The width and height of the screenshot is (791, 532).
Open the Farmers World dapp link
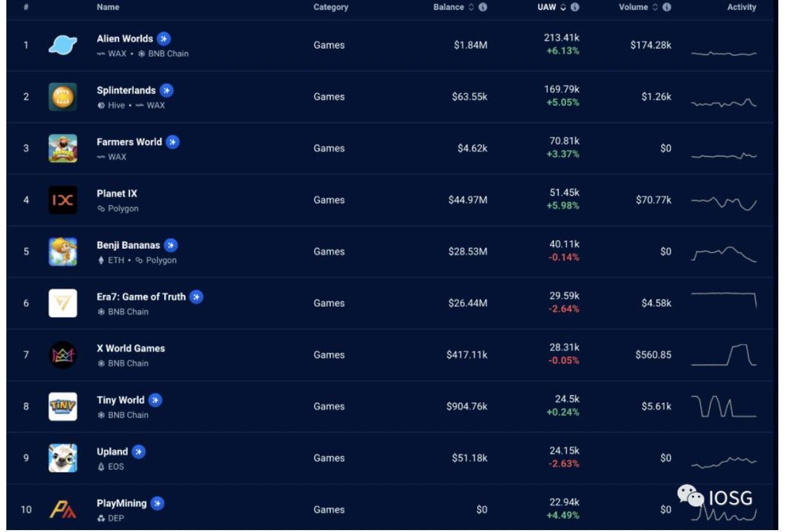pos(129,142)
